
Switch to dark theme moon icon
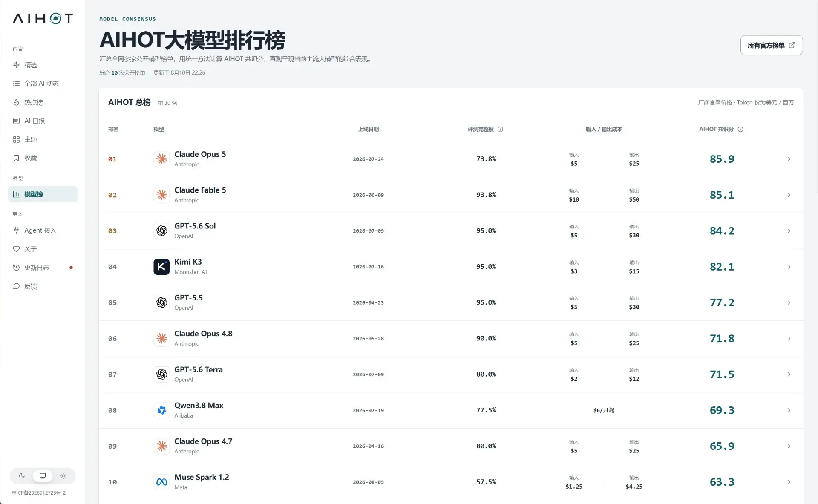(22, 476)
